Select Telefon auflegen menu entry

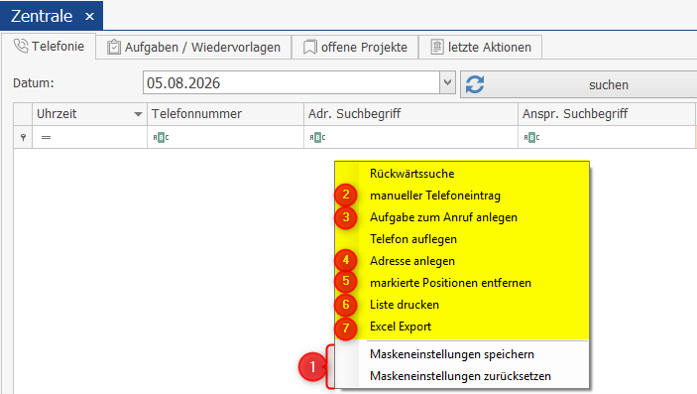462,239
